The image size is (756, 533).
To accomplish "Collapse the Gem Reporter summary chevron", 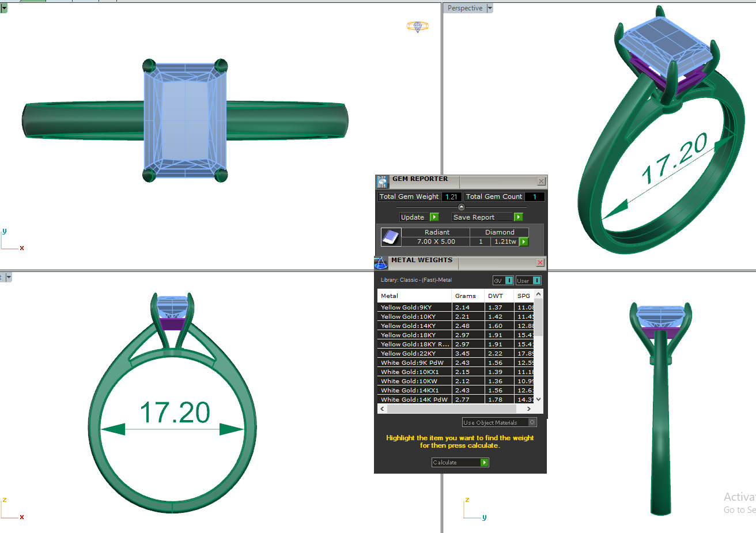I will point(461,207).
